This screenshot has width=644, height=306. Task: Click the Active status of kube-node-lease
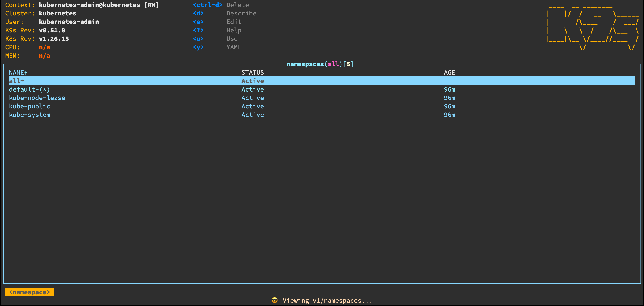click(x=252, y=98)
